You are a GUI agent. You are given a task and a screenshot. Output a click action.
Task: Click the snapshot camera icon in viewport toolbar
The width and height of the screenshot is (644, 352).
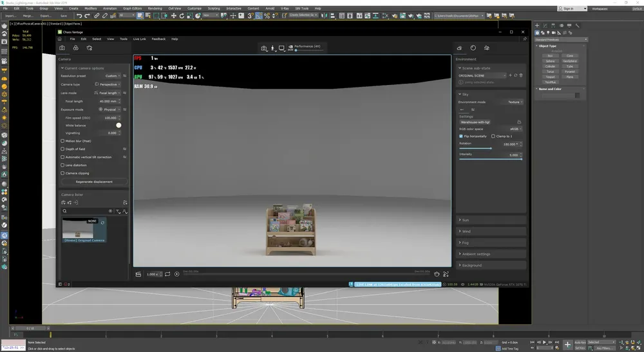point(263,48)
